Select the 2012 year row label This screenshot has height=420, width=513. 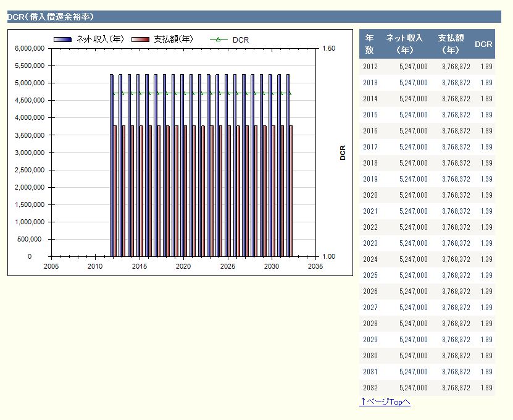tap(370, 67)
